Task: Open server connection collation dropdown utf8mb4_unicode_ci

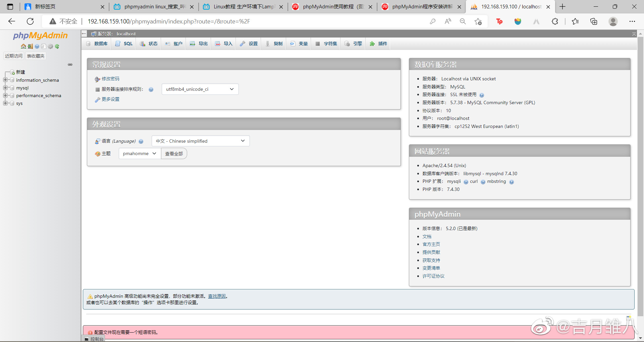Action: point(200,89)
